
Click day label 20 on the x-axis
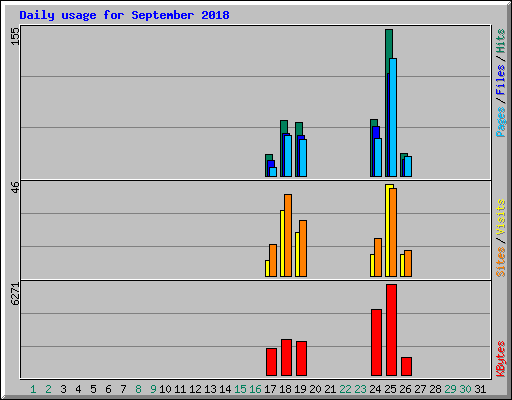click(x=315, y=389)
